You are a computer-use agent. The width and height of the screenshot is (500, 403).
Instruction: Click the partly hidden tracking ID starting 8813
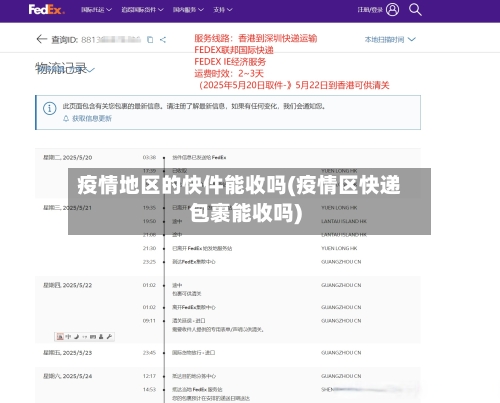point(111,40)
